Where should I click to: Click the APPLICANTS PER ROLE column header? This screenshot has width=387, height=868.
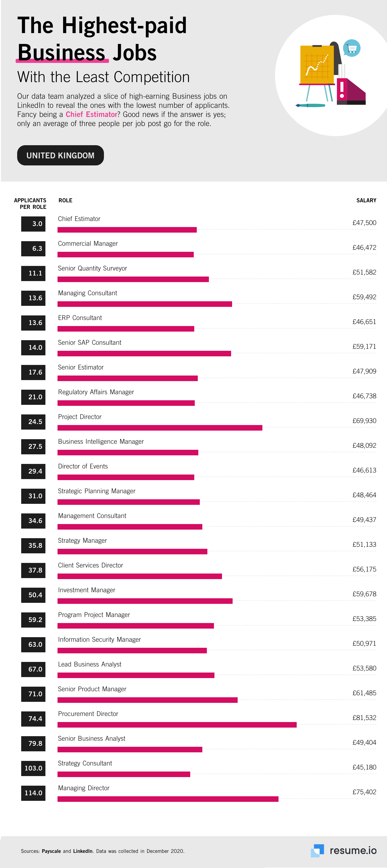click(30, 204)
